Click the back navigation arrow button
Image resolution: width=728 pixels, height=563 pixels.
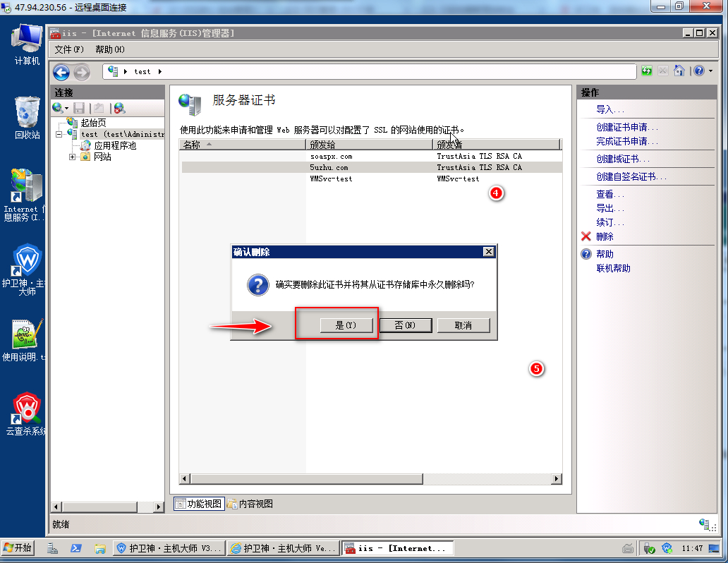(61, 72)
